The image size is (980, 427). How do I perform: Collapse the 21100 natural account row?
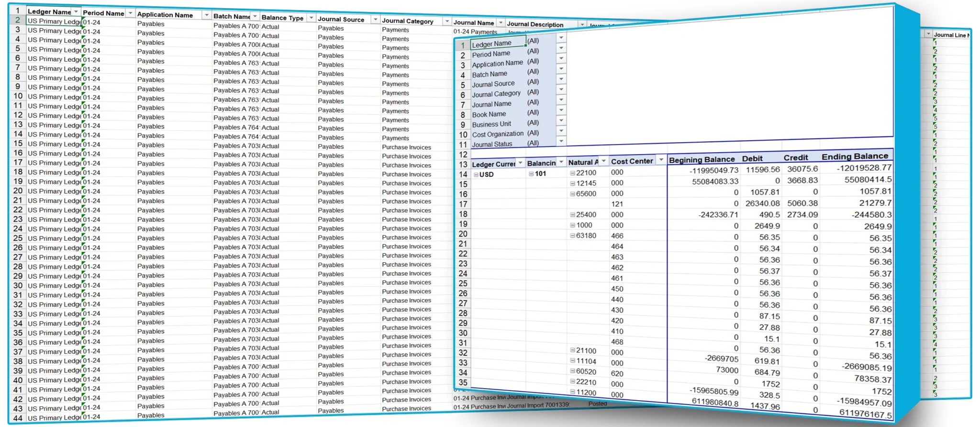[572, 351]
